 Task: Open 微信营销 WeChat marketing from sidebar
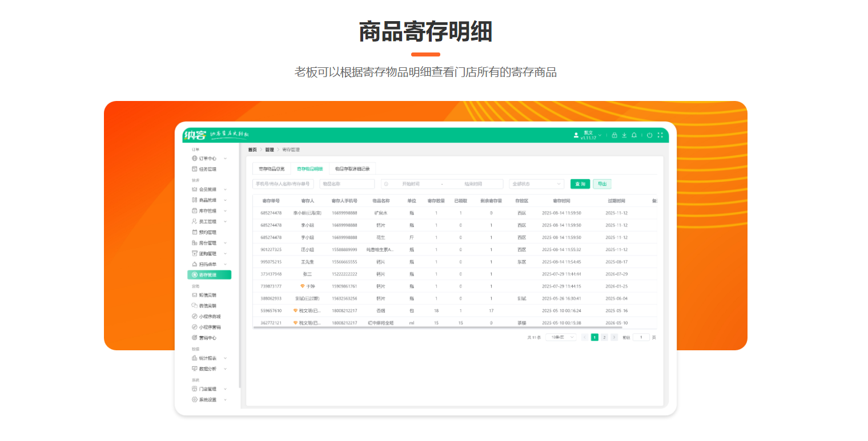tap(207, 306)
